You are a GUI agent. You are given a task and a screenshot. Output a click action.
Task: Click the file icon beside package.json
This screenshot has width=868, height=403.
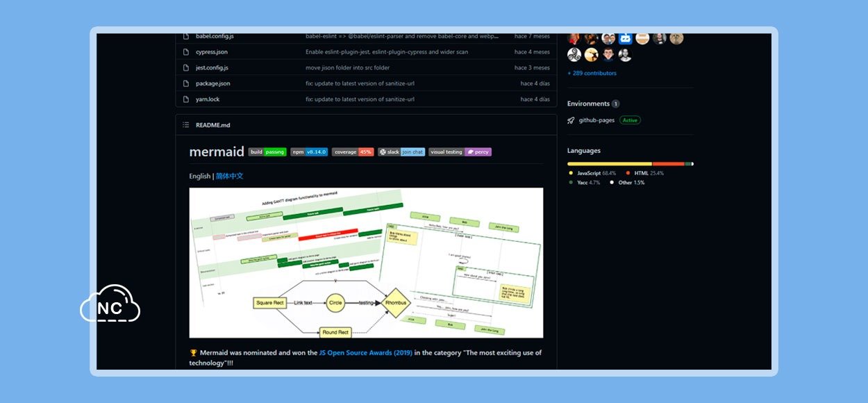click(186, 83)
